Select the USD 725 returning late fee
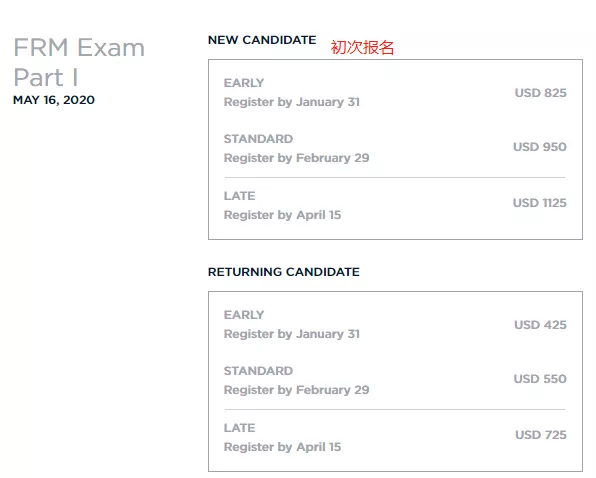The image size is (596, 478). 541,435
